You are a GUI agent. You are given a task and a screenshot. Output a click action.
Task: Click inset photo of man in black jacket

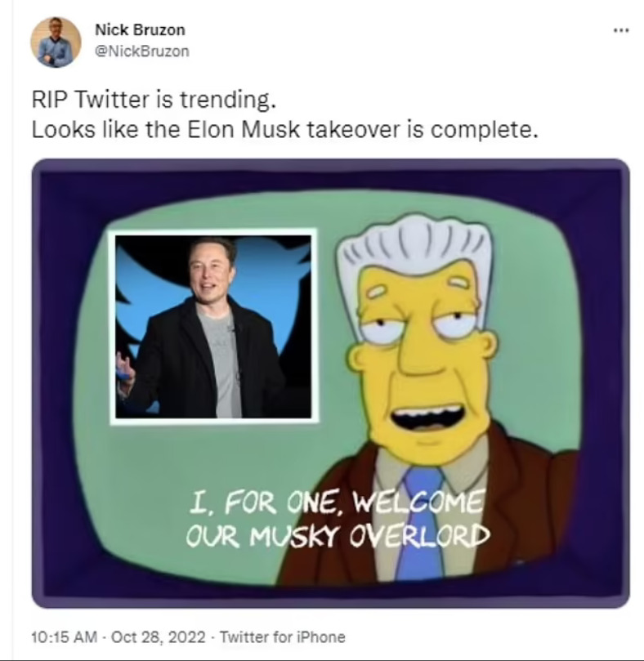pos(213,327)
